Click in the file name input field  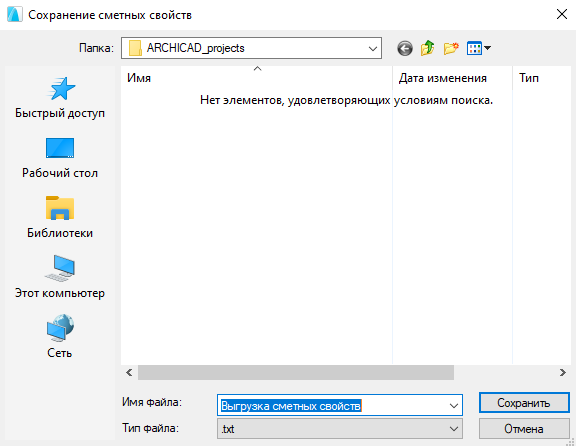pos(332,406)
